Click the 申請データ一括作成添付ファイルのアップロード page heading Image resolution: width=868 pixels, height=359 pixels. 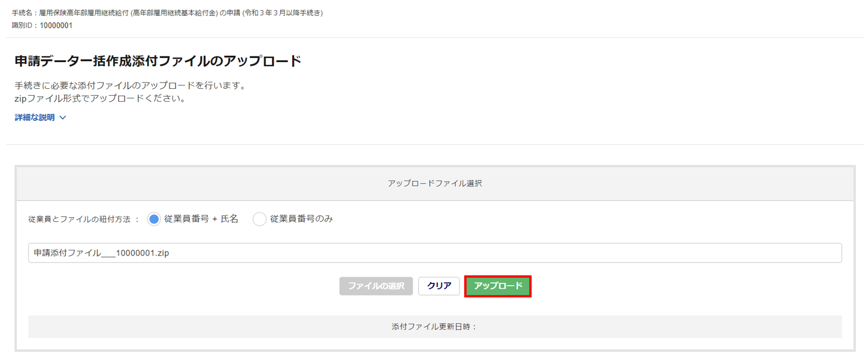158,61
